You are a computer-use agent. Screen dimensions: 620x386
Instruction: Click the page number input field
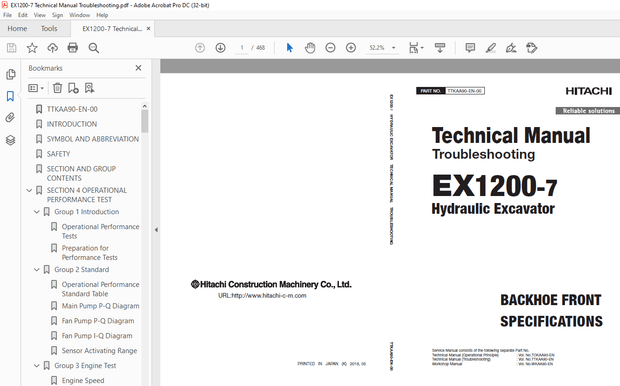click(242, 48)
